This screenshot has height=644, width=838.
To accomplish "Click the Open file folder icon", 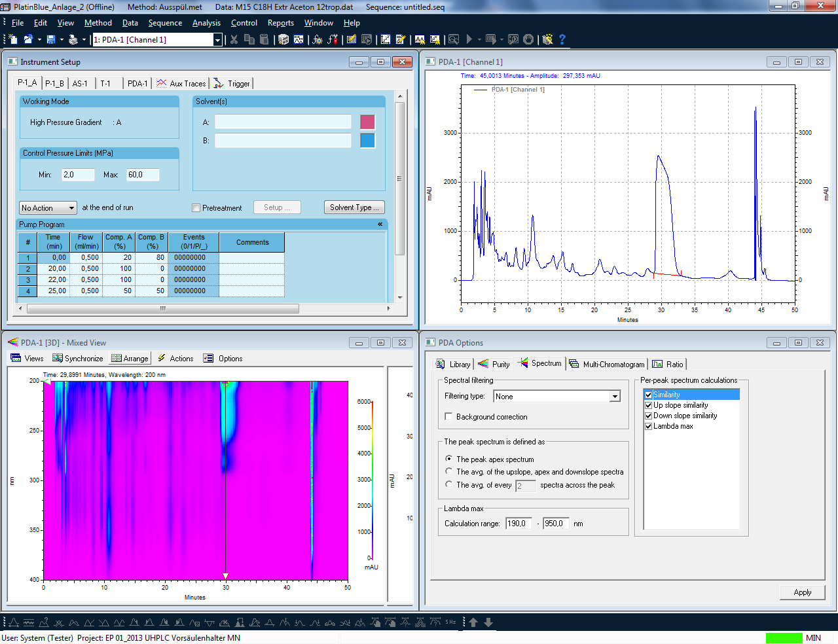I will pyautogui.click(x=28, y=39).
